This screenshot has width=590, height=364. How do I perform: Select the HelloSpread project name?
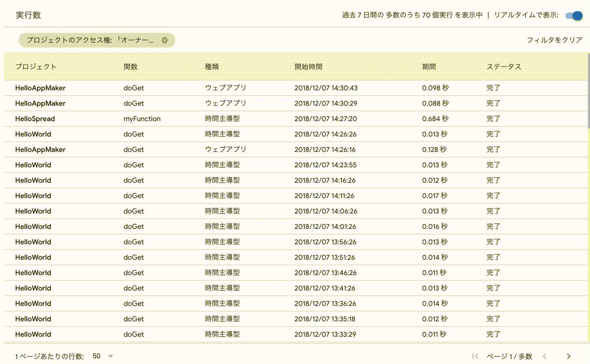tap(35, 119)
